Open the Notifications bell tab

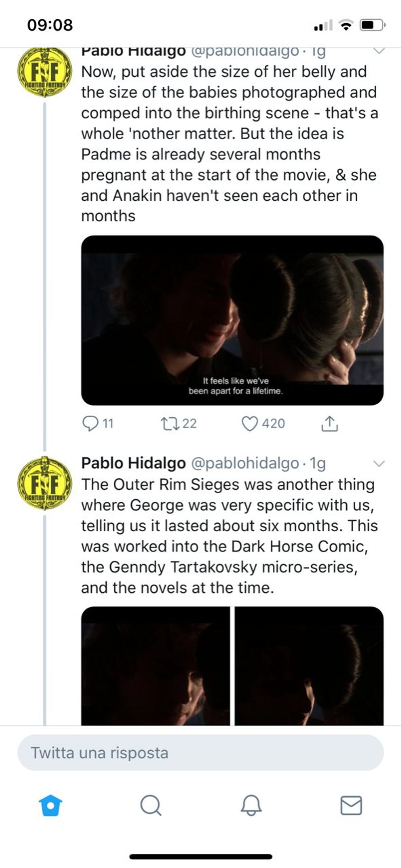pyautogui.click(x=251, y=805)
